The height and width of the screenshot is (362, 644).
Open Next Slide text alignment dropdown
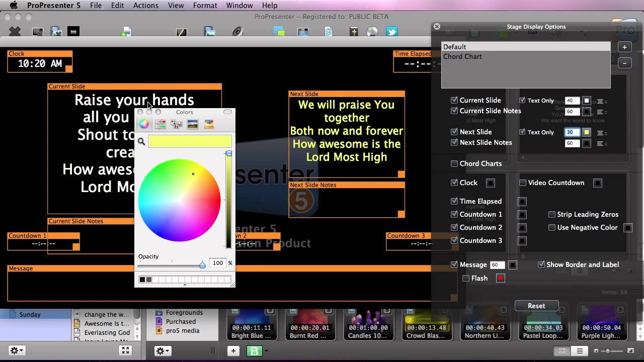601,133
